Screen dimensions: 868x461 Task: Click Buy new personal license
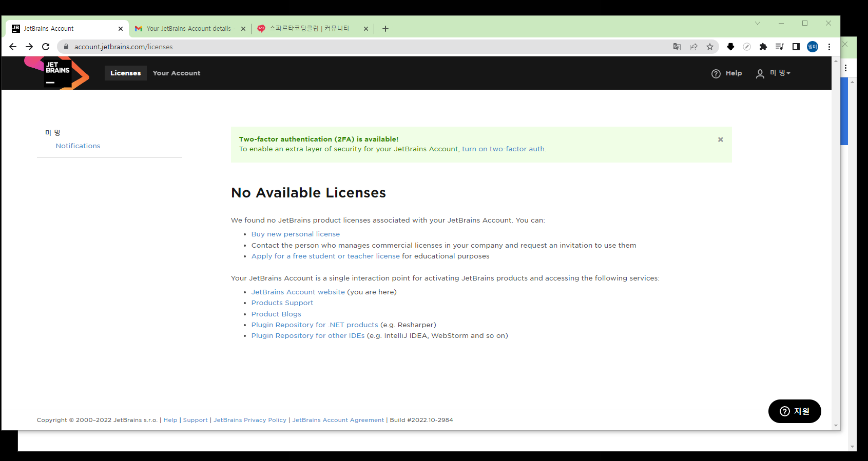coord(296,234)
